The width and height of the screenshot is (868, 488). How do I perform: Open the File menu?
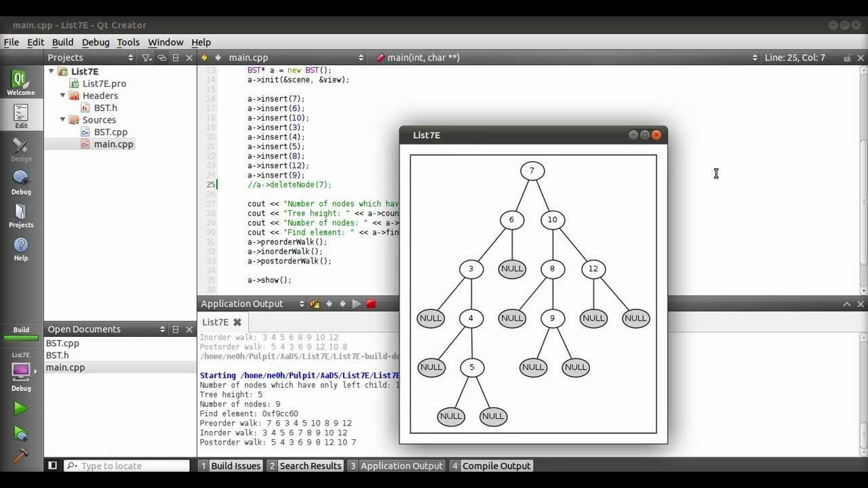pyautogui.click(x=12, y=42)
